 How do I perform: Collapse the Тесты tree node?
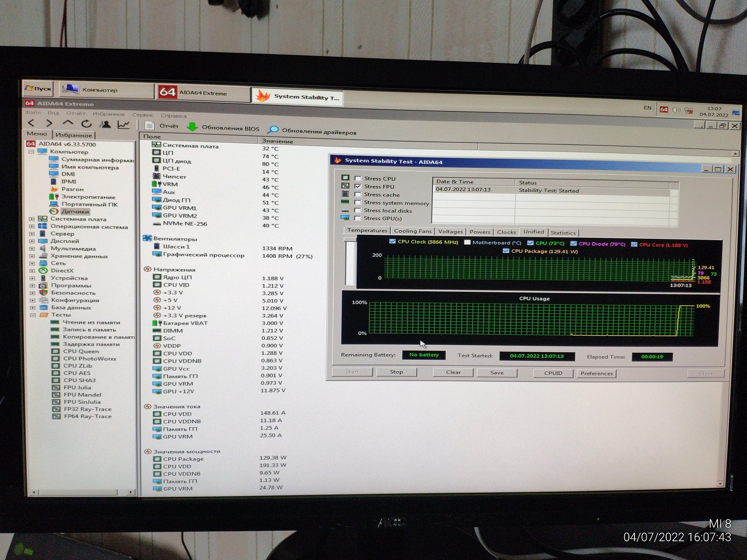click(32, 315)
